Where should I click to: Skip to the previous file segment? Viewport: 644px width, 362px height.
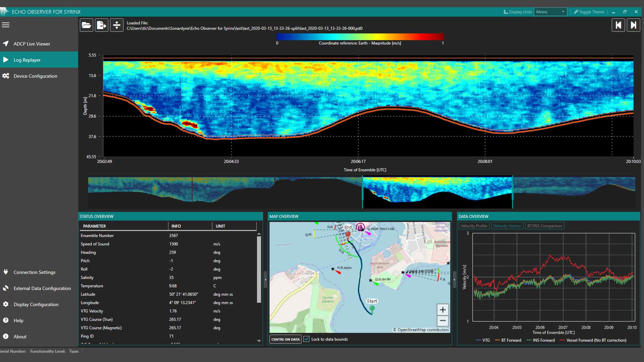[619, 25]
